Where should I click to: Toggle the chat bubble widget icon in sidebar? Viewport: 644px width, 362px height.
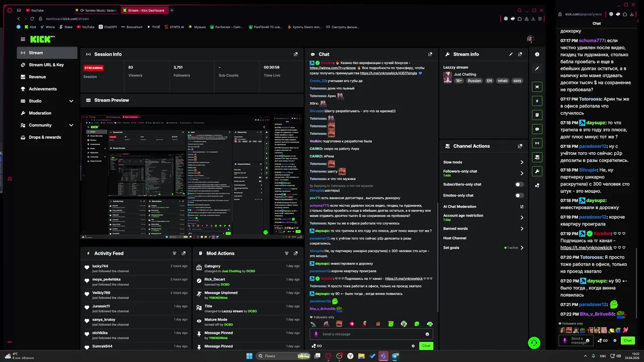coord(537,129)
